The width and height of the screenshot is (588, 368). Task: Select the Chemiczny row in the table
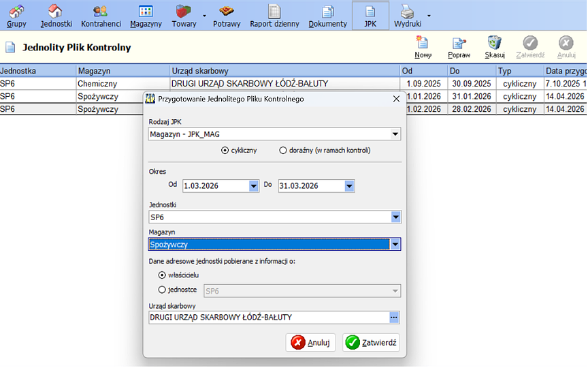pos(97,83)
